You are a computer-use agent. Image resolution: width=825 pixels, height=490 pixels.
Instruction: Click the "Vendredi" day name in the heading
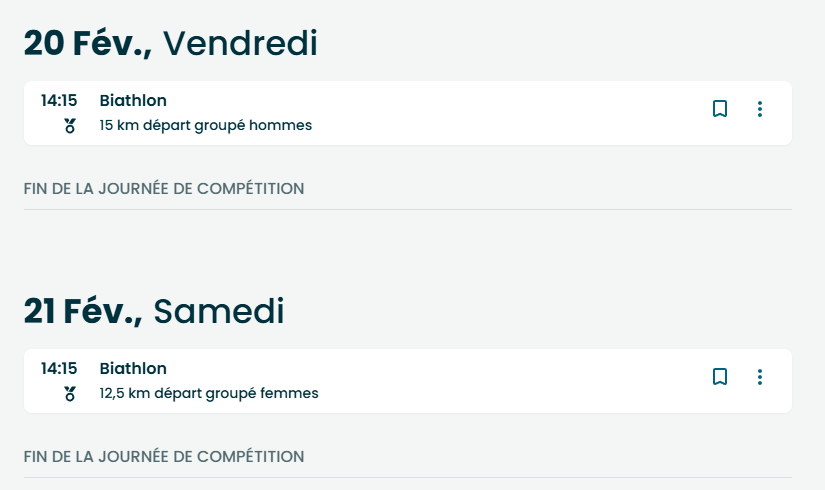240,44
